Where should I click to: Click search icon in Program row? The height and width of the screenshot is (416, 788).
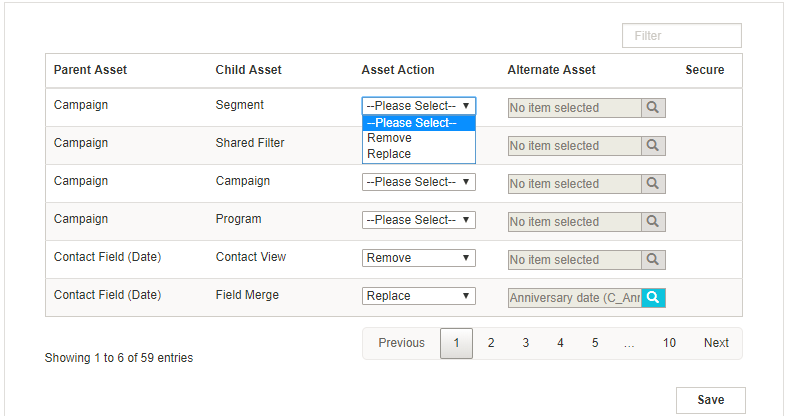tap(653, 222)
